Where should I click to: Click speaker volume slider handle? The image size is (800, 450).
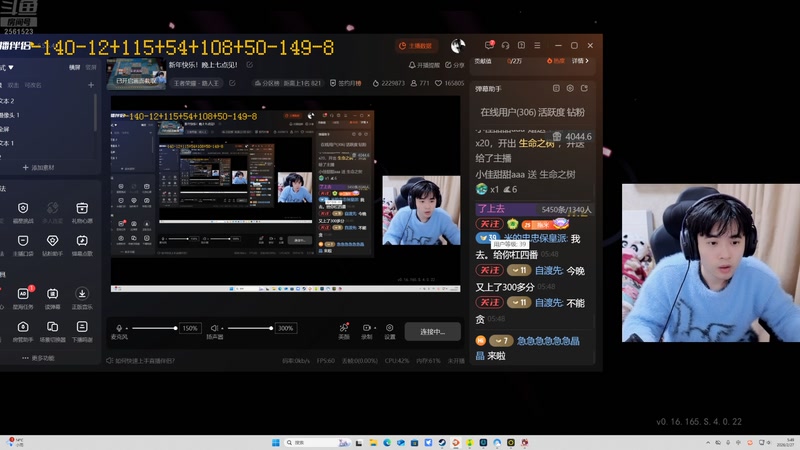tap(271, 328)
